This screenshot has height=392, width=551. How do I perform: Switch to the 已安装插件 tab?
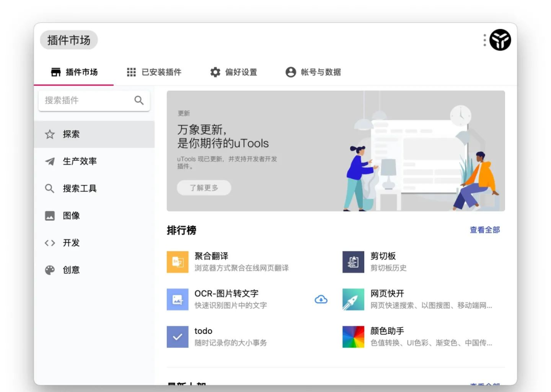click(155, 72)
